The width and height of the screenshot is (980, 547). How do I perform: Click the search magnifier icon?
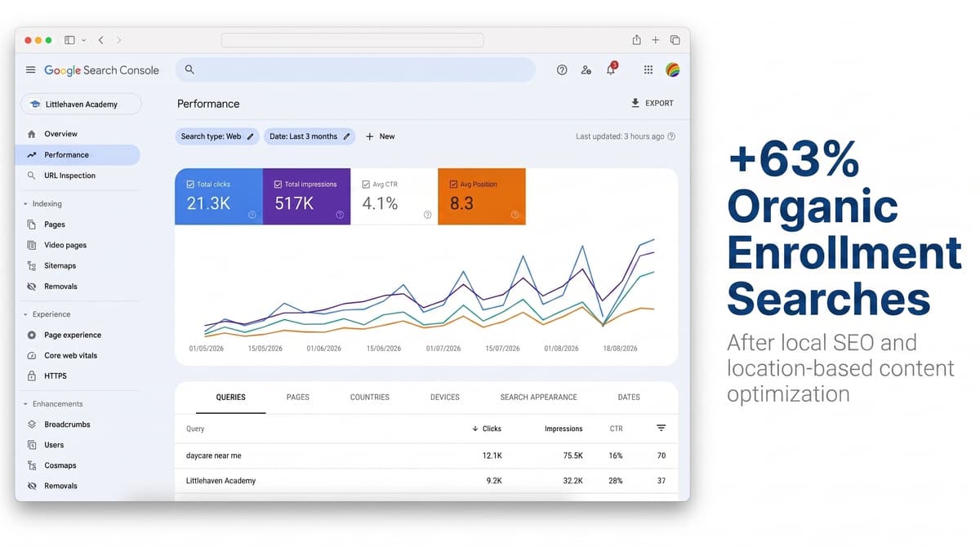189,69
